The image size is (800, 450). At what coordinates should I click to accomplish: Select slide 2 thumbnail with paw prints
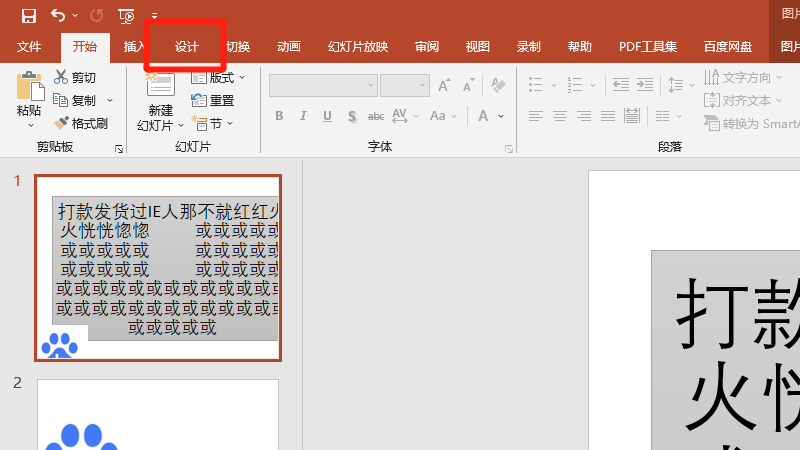158,415
